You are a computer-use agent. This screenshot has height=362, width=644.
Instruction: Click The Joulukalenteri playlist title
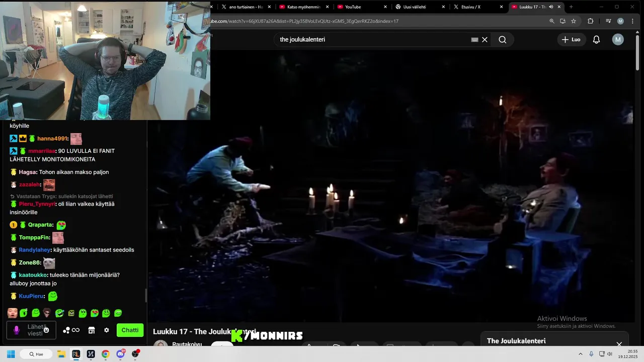[516, 341]
